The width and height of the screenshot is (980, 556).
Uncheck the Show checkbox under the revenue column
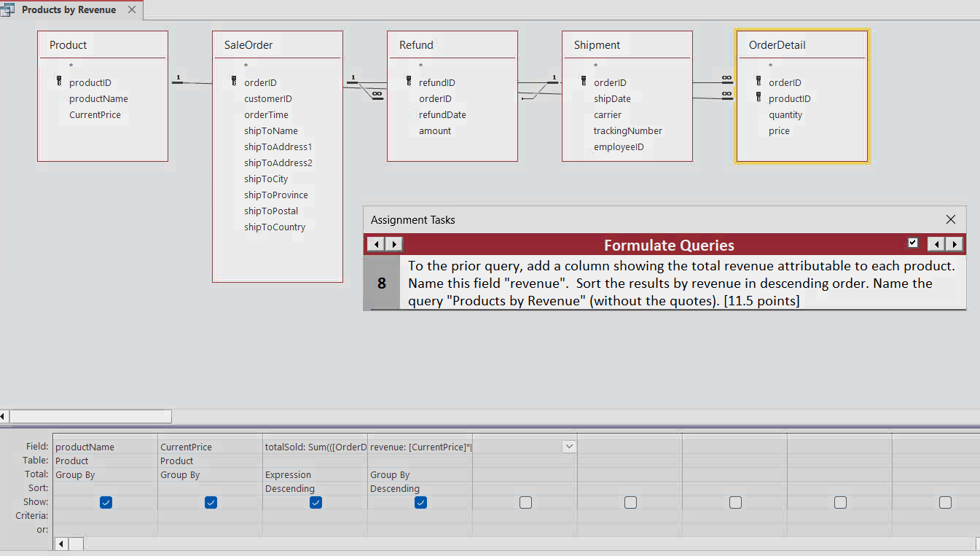[420, 502]
